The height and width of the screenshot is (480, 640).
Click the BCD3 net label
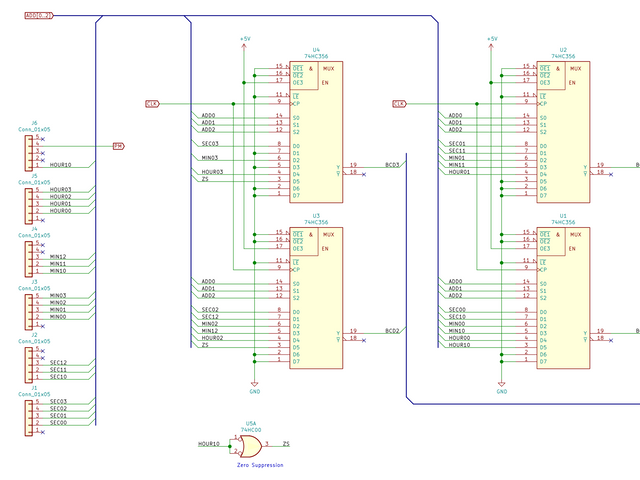point(392,165)
